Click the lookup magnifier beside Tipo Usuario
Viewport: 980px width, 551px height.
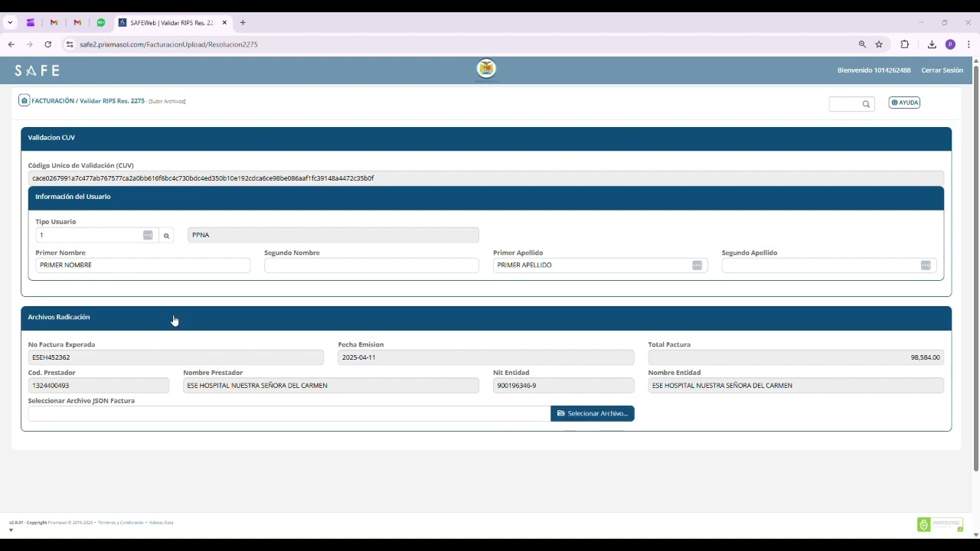point(166,236)
